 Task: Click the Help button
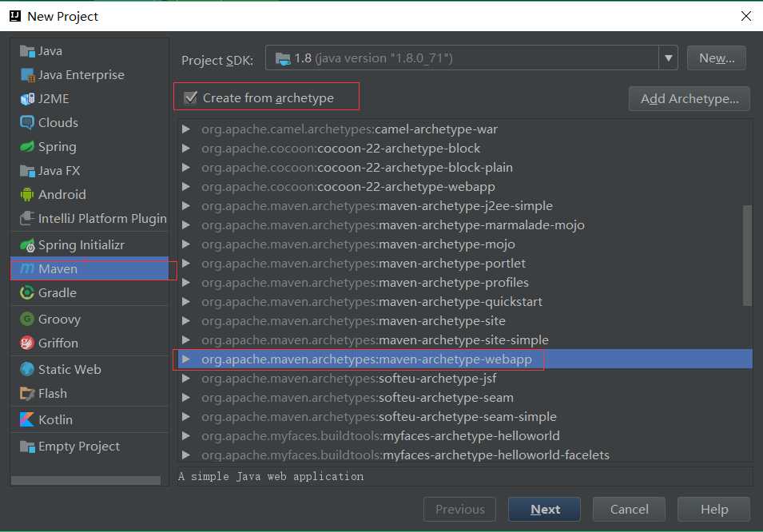click(x=713, y=509)
